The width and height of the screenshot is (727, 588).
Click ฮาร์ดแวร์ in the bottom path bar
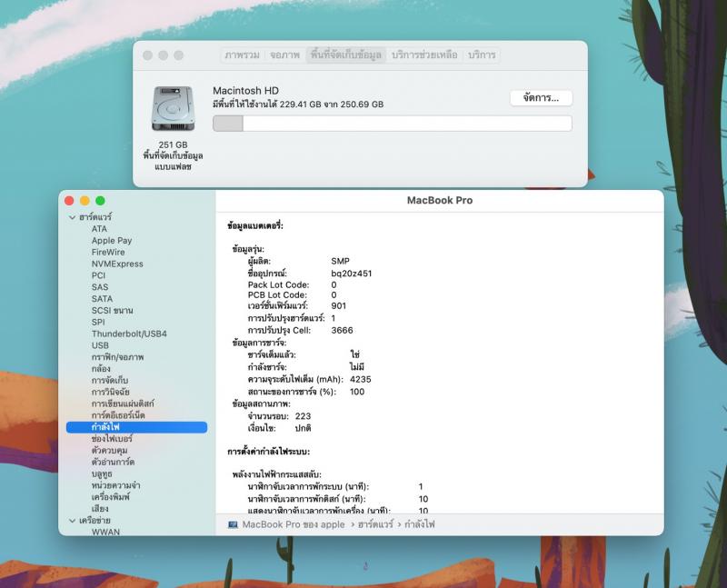click(375, 524)
